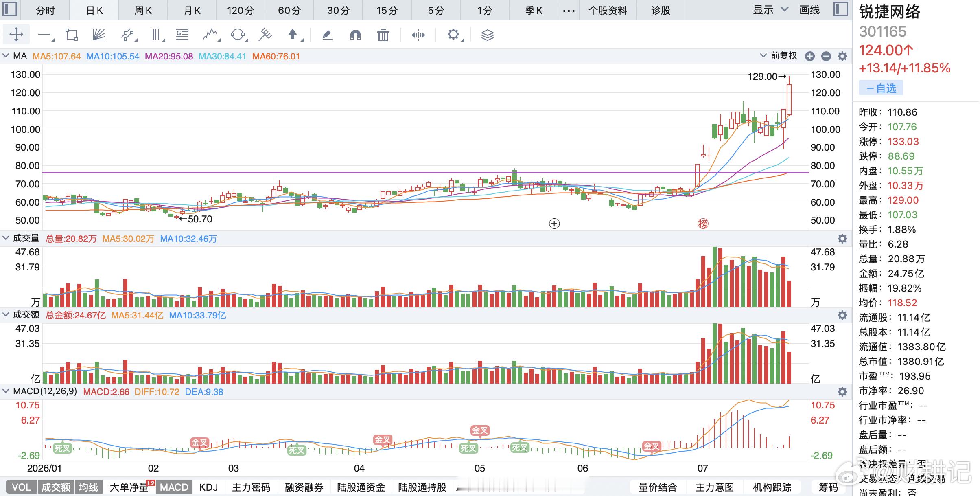Click the range measurement tool icon
Viewport: 980px width, 496px height.
click(x=418, y=35)
